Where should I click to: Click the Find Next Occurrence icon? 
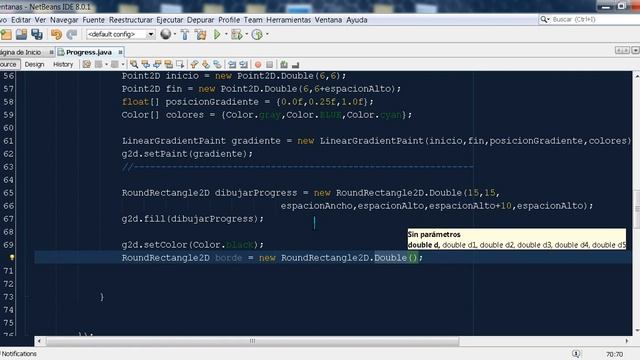157,64
